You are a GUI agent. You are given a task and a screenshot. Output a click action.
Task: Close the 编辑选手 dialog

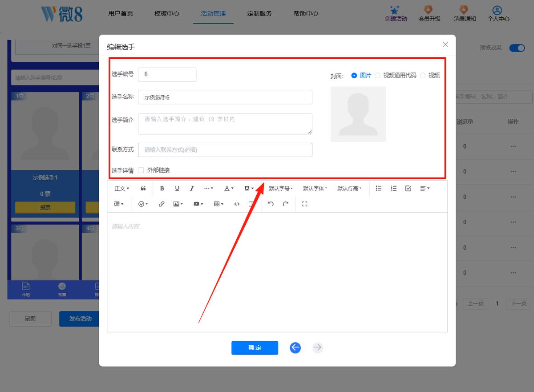click(x=445, y=44)
